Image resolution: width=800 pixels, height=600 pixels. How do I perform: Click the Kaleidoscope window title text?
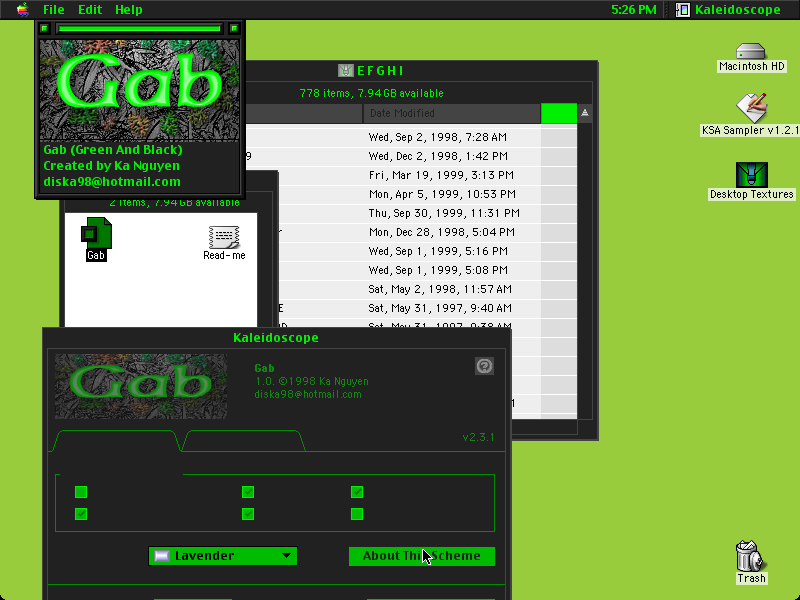pos(276,338)
